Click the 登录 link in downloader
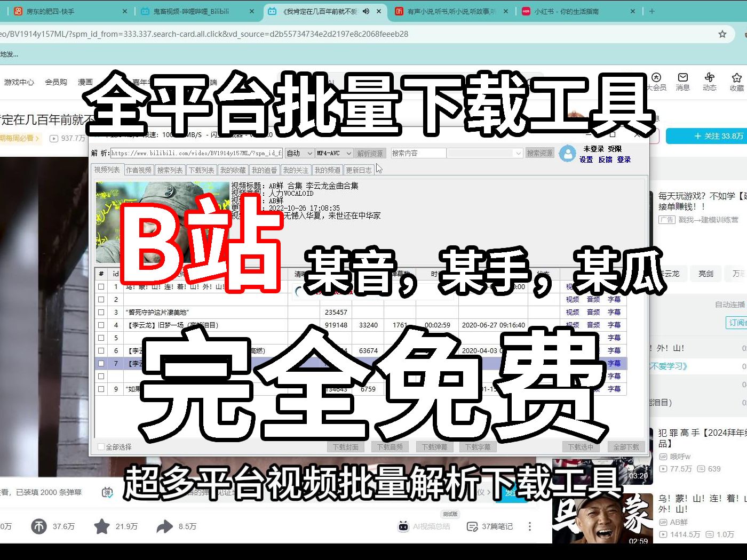Viewport: 747px width, 560px height. click(624, 159)
